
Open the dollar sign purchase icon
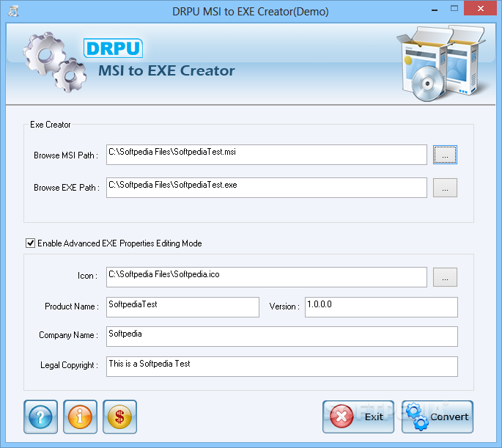coord(119,416)
